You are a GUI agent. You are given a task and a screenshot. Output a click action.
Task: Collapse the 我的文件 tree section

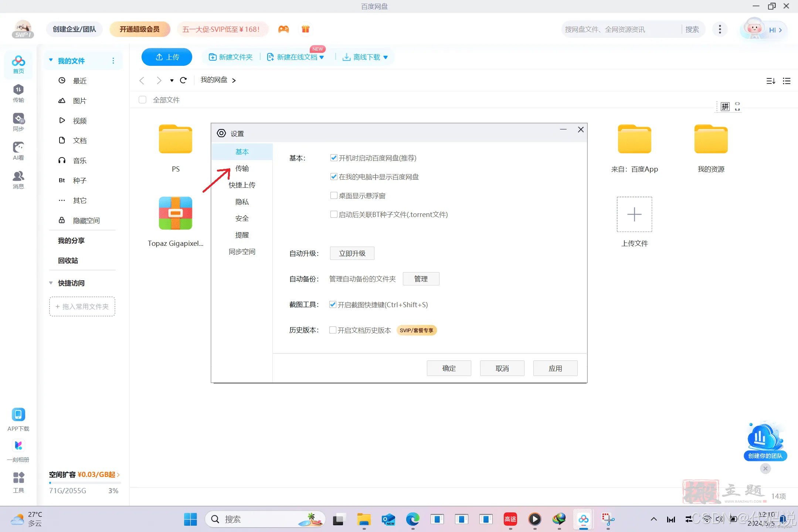tap(51, 60)
